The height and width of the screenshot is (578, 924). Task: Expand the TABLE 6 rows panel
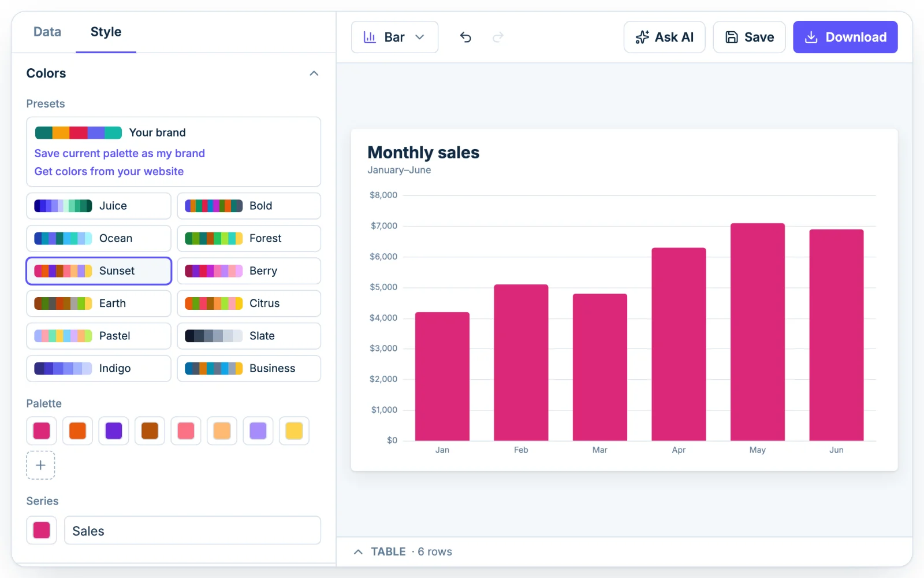403,551
